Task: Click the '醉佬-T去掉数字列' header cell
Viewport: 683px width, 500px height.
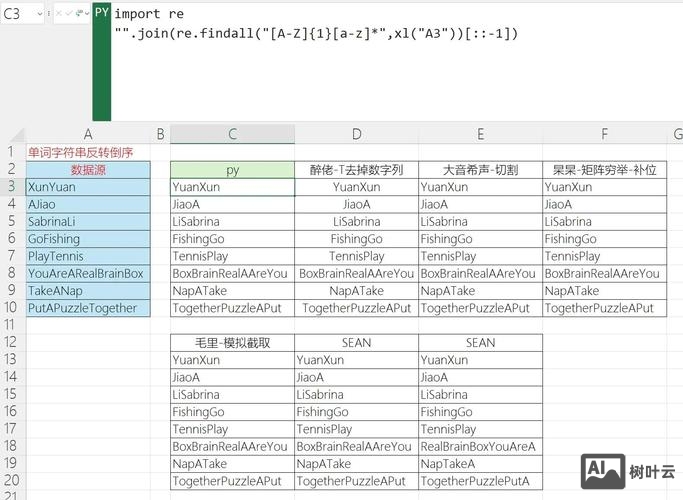Action: (x=356, y=169)
